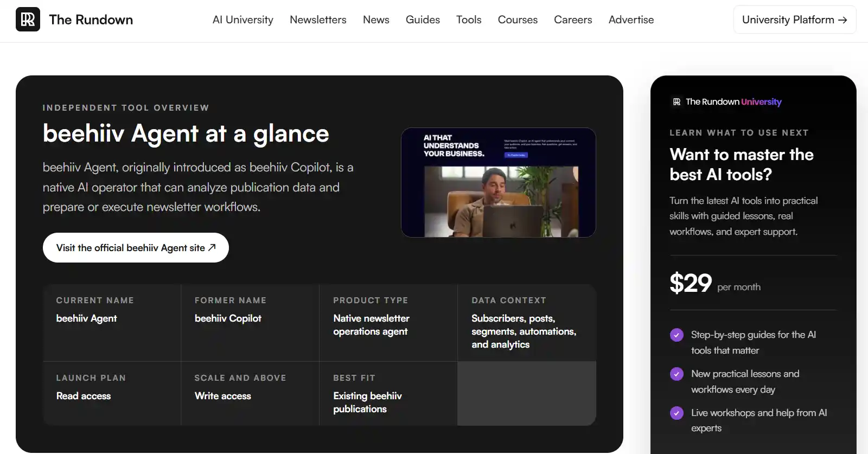Open the Careers link
The width and height of the screenshot is (868, 454).
573,20
